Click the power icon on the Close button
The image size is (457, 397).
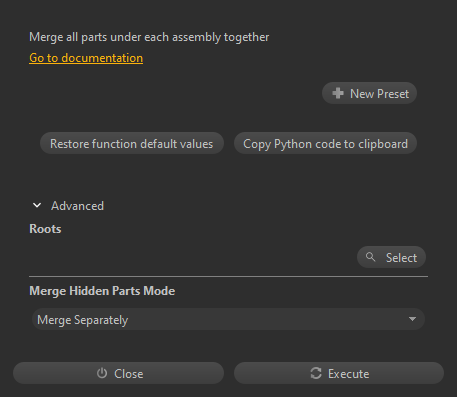(x=102, y=373)
